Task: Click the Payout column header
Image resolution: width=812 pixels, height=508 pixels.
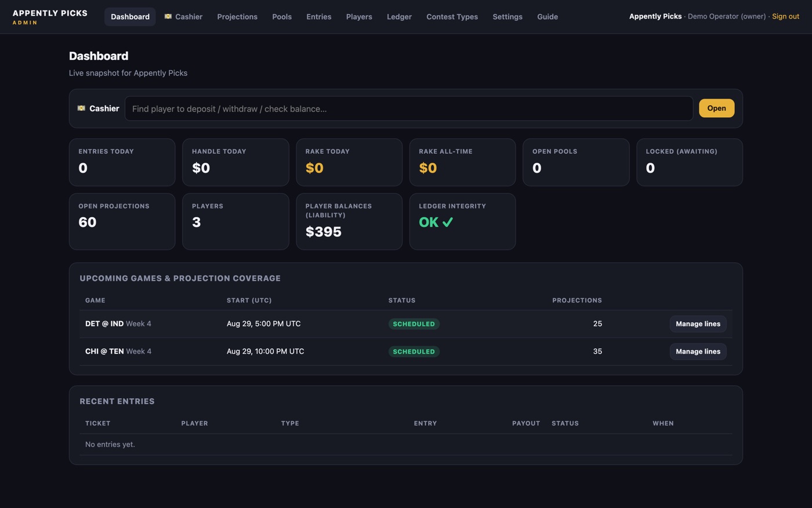Action: [526, 423]
